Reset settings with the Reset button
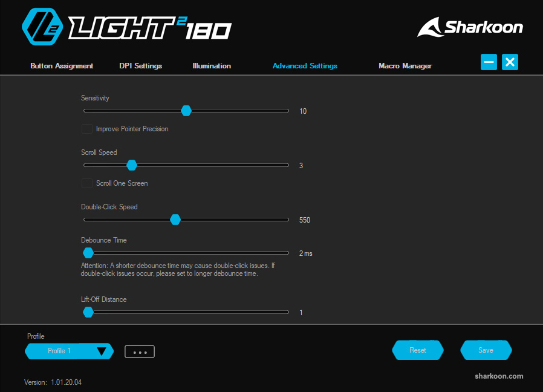Image resolution: width=543 pixels, height=392 pixels. (418, 350)
